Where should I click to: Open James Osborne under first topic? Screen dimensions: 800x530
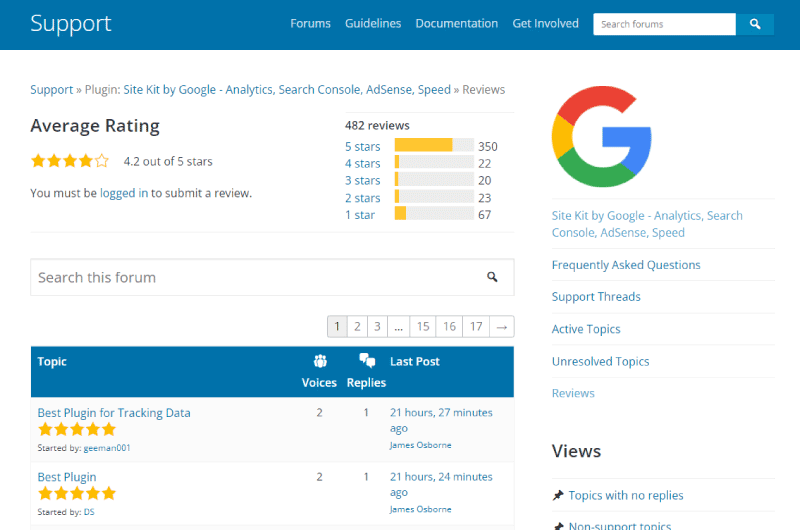point(420,445)
